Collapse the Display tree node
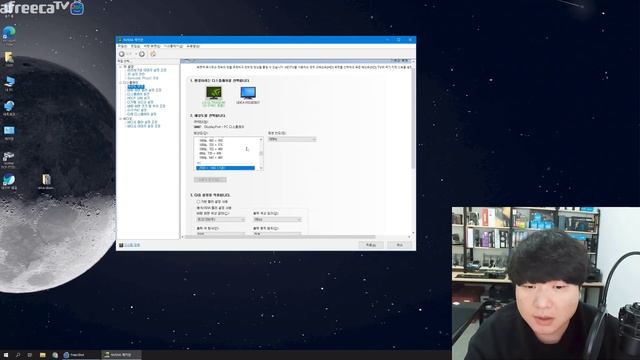Image resolution: width=640 pixels, height=360 pixels. tap(121, 82)
